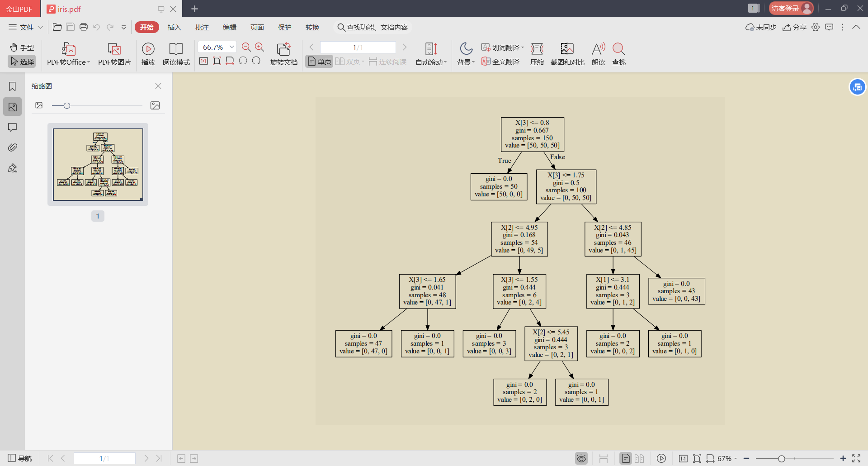The width and height of the screenshot is (868, 466).
Task: Open auto-scroll (自动滚动) options
Action: pyautogui.click(x=431, y=54)
